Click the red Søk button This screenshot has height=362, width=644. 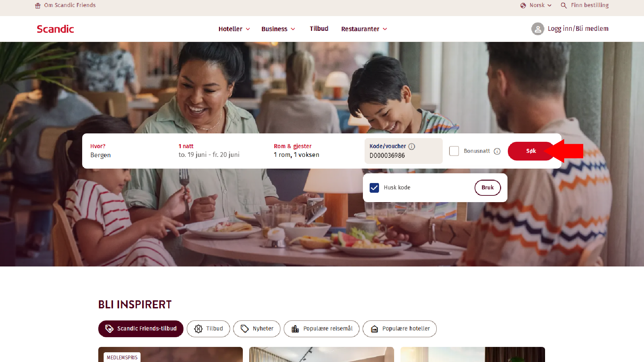pyautogui.click(x=531, y=151)
